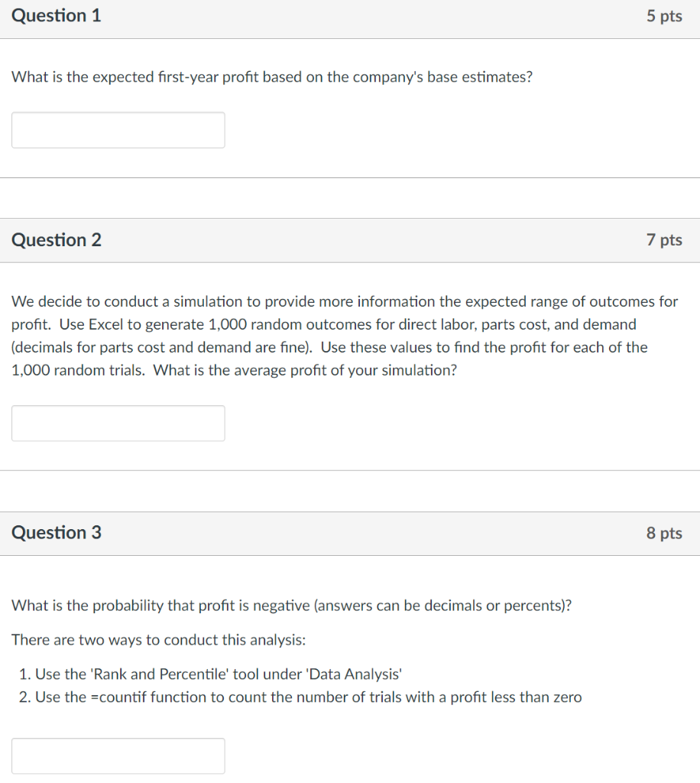
Task: Click the answer field for Question 3
Action: click(x=118, y=755)
